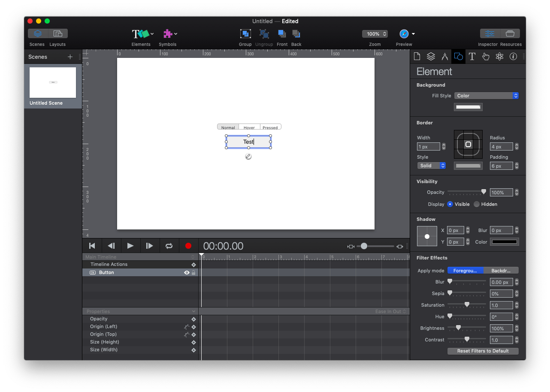
Task: Switch to the Text inspector
Action: [x=472, y=56]
